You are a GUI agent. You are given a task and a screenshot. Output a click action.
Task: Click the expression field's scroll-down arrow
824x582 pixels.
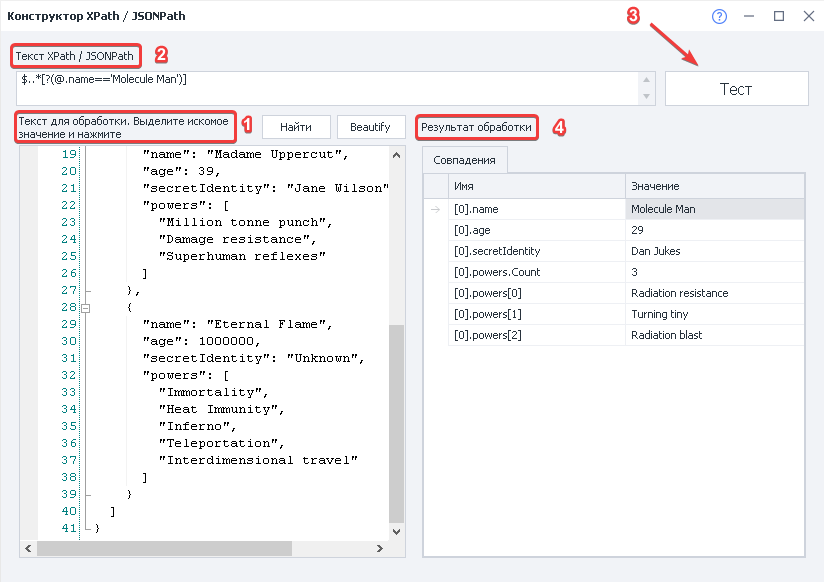[x=647, y=96]
